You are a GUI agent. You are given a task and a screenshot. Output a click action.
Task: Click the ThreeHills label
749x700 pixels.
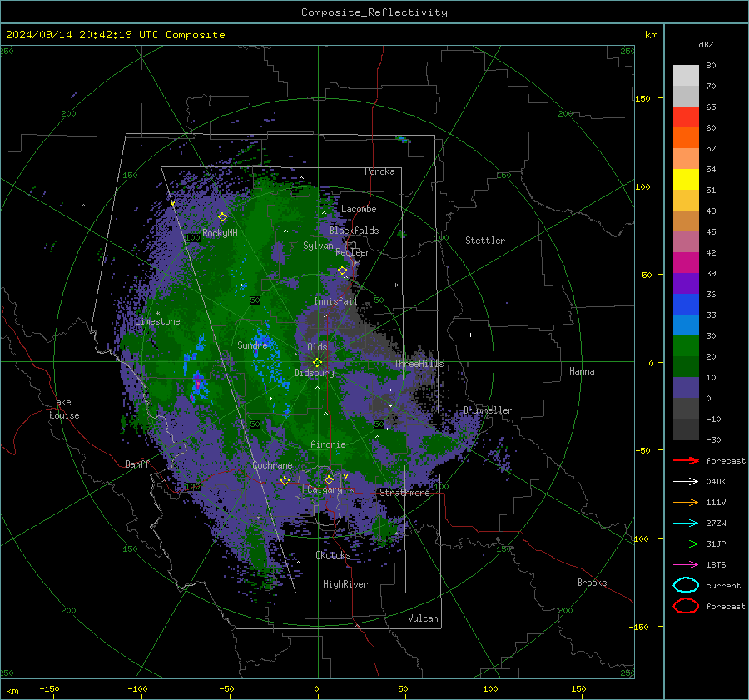coord(419,364)
